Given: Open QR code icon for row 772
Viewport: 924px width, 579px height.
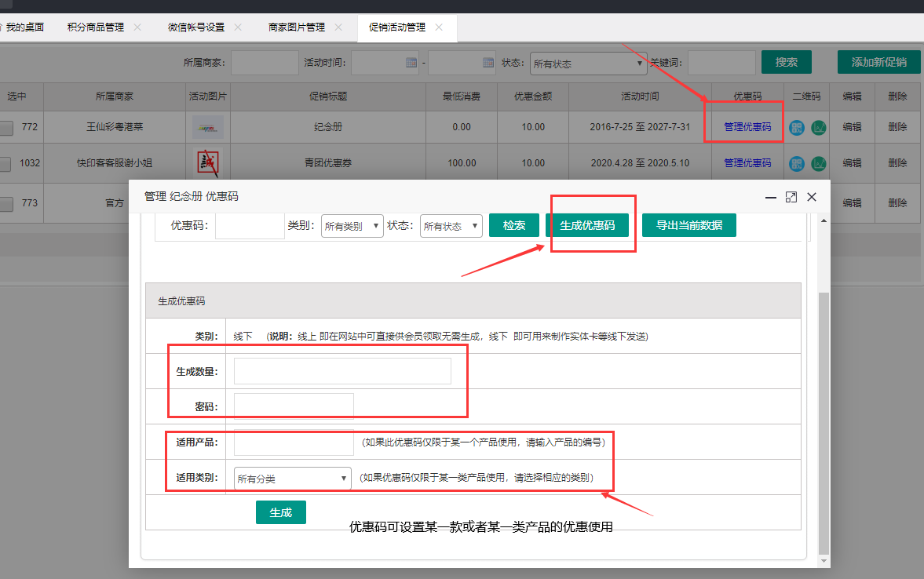Looking at the screenshot, I should coord(797,127).
